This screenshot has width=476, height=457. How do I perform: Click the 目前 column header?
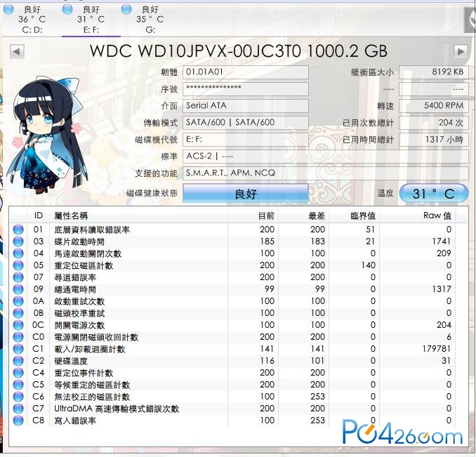pos(253,216)
